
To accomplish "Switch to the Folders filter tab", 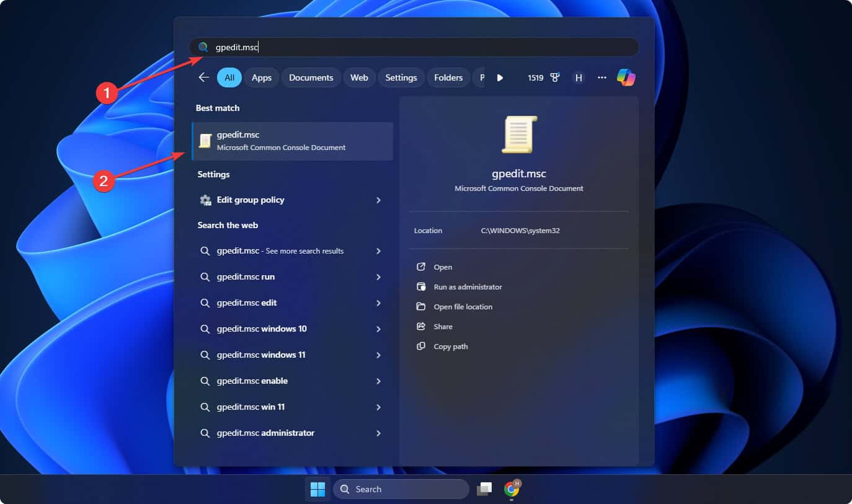I will pos(448,77).
